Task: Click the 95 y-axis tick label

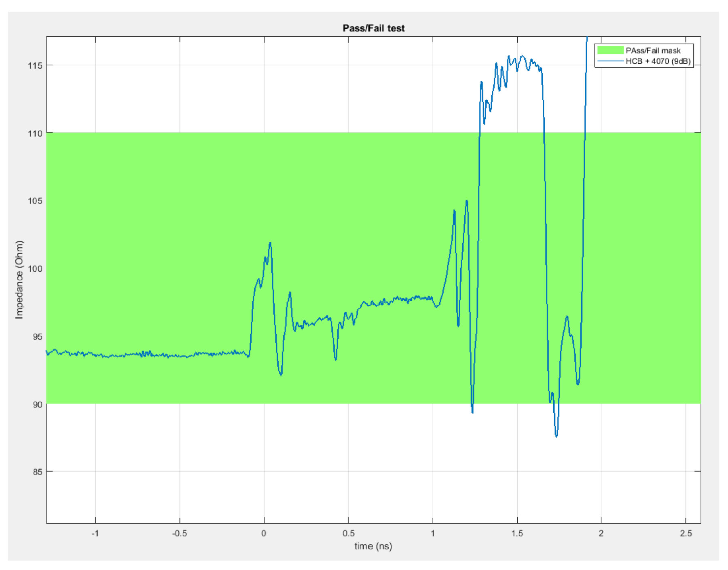Action: (37, 337)
